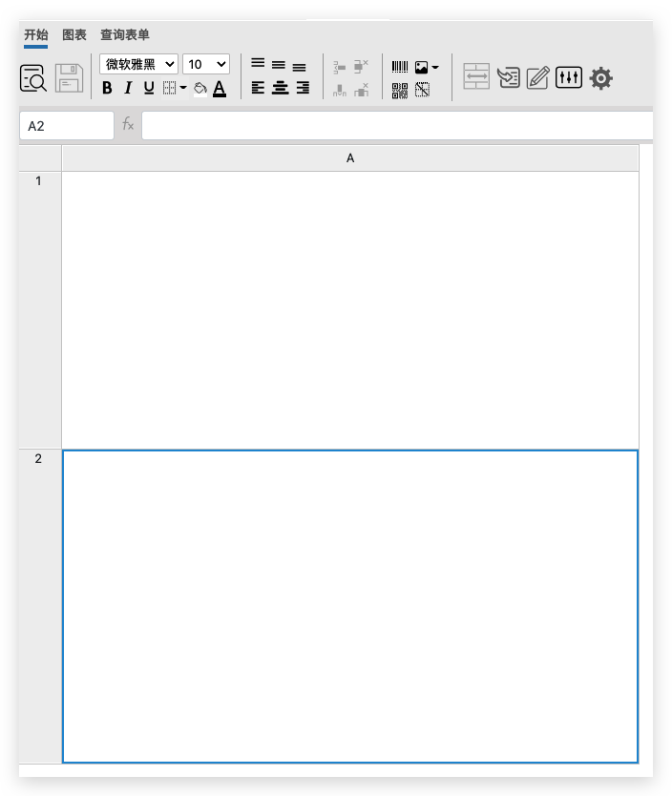
Task: Insert a barcode
Action: coord(400,67)
